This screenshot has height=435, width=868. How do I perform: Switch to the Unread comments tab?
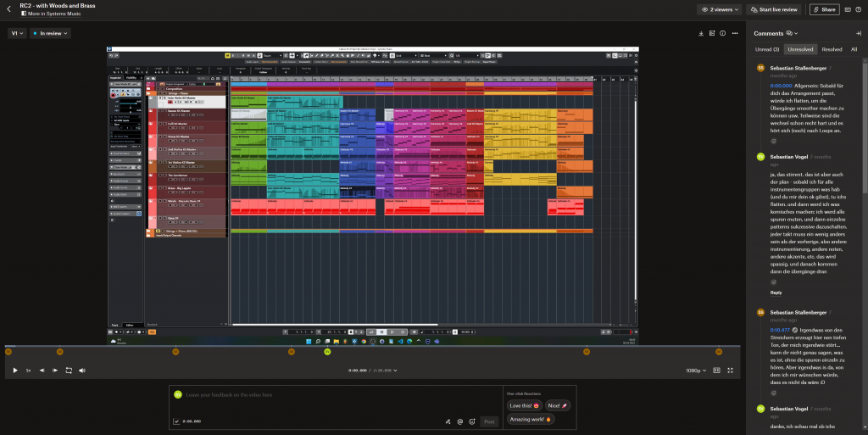768,49
